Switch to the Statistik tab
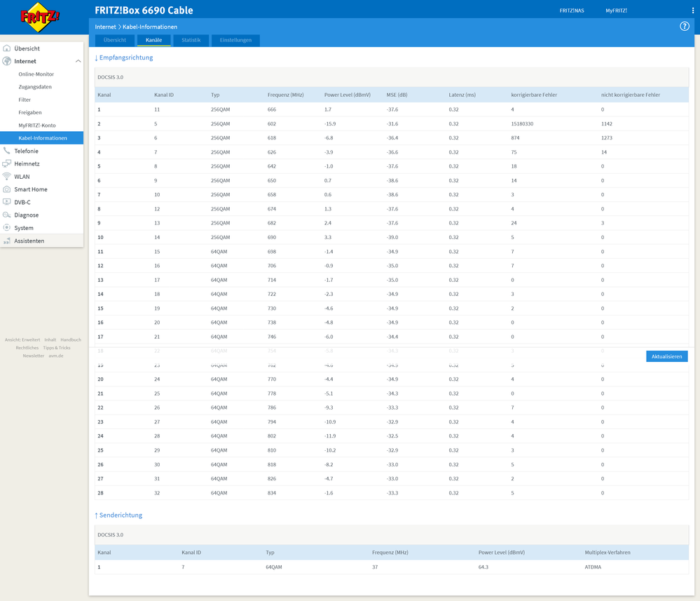Screen dimensions: 700x601 [191, 41]
